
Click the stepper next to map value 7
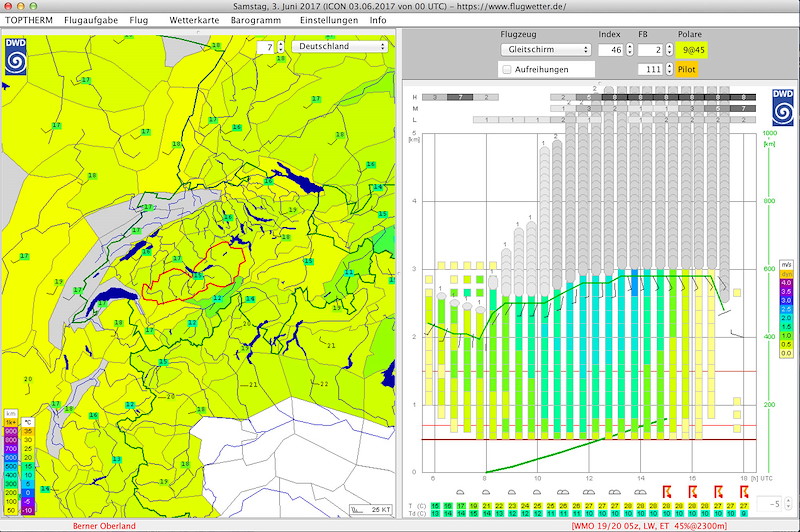(x=281, y=47)
